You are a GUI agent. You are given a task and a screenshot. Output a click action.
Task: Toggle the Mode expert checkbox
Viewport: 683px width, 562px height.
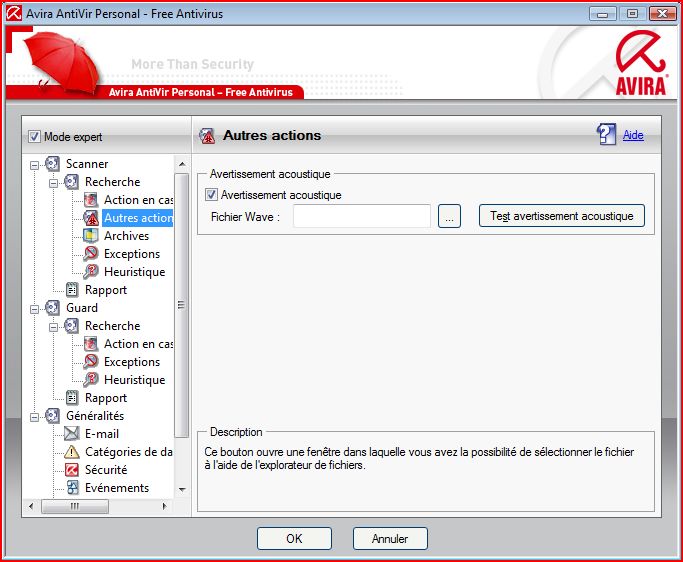point(34,137)
